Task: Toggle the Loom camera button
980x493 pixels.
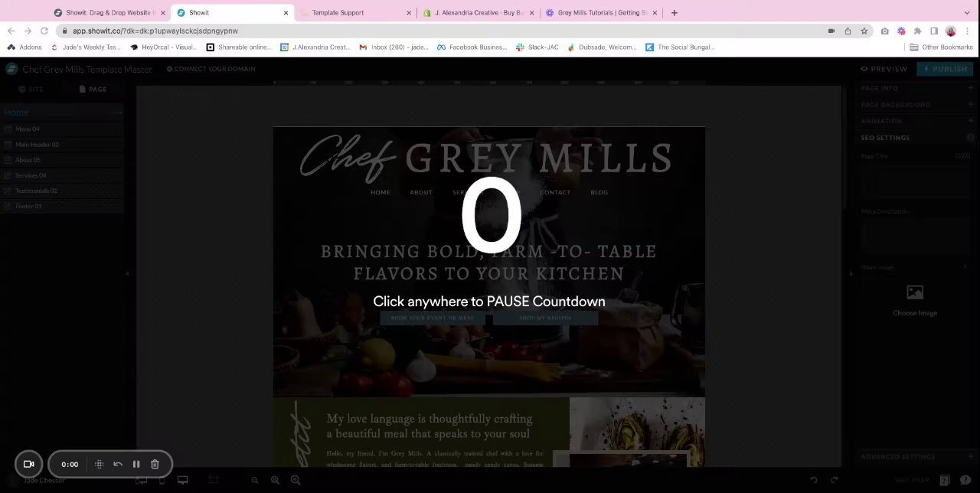Action: (28, 464)
